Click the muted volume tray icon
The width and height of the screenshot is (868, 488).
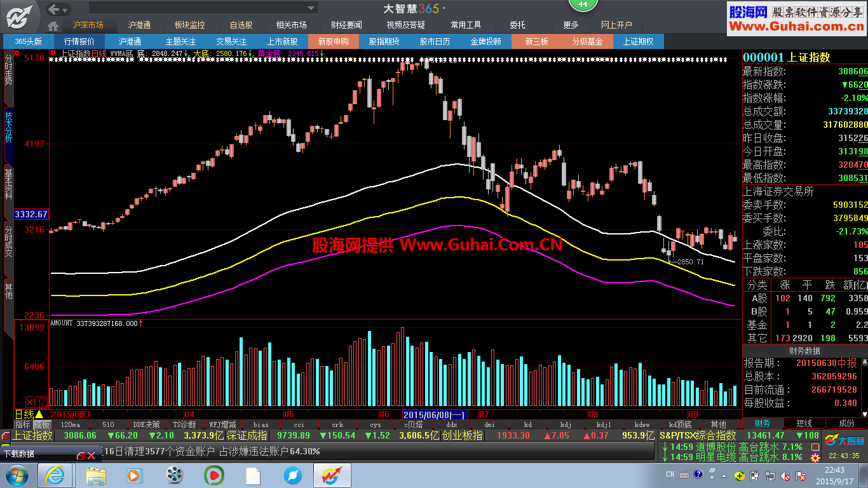click(x=784, y=475)
